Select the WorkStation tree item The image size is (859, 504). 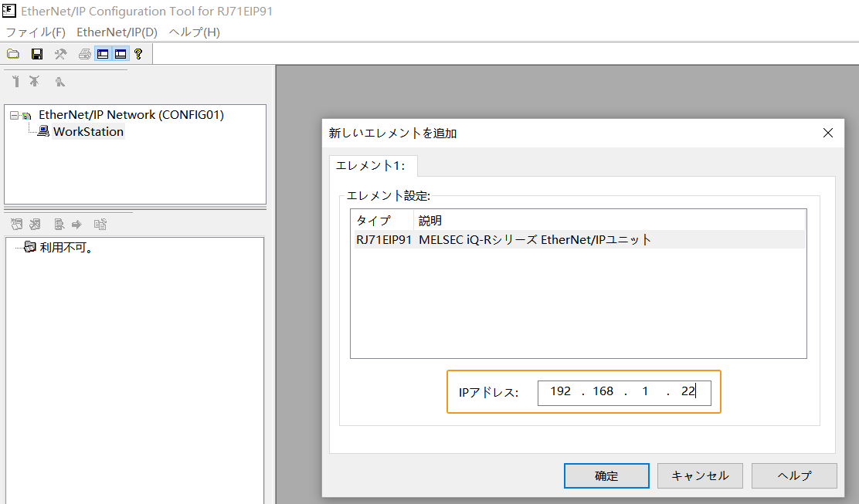(x=88, y=131)
